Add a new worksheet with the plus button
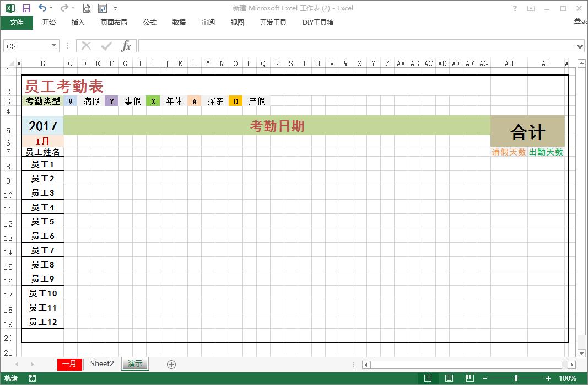The image size is (588, 385). click(x=171, y=365)
